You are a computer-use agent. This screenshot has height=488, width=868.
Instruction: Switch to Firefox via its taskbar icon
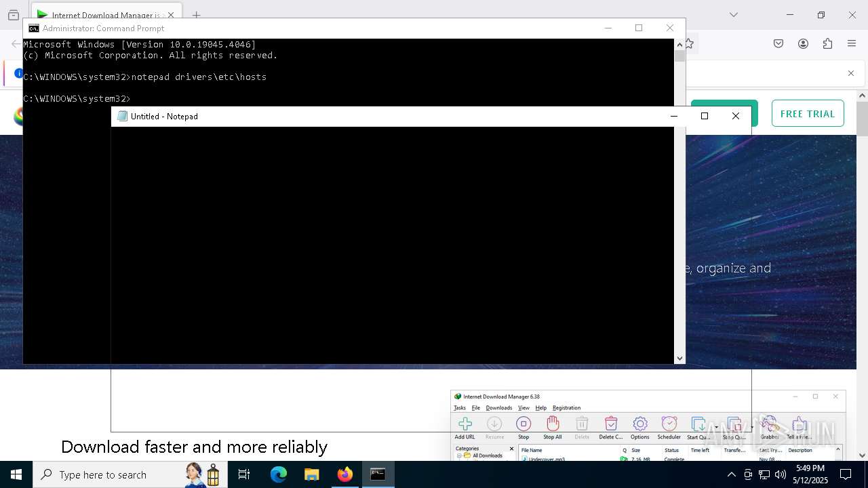pos(345,474)
